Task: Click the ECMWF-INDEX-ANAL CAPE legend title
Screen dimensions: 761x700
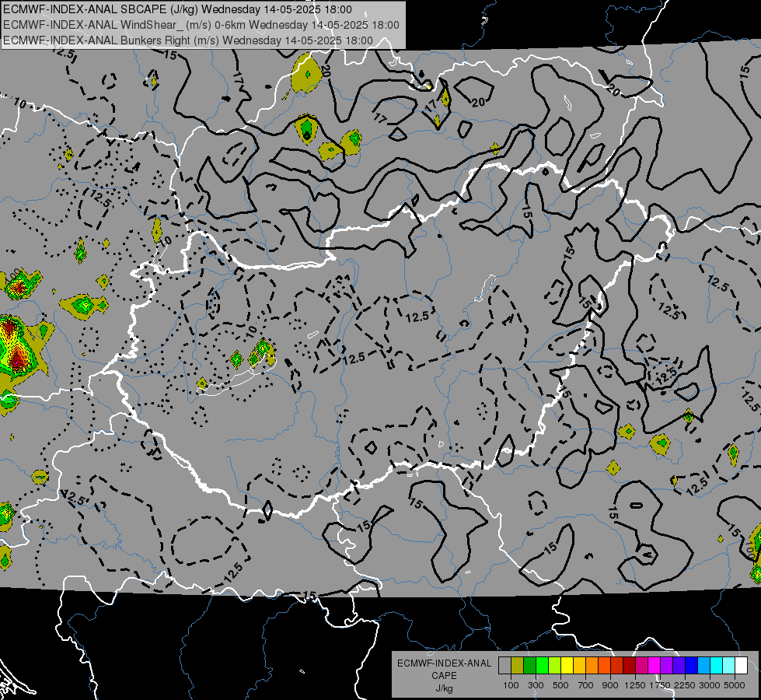Action: click(x=444, y=670)
